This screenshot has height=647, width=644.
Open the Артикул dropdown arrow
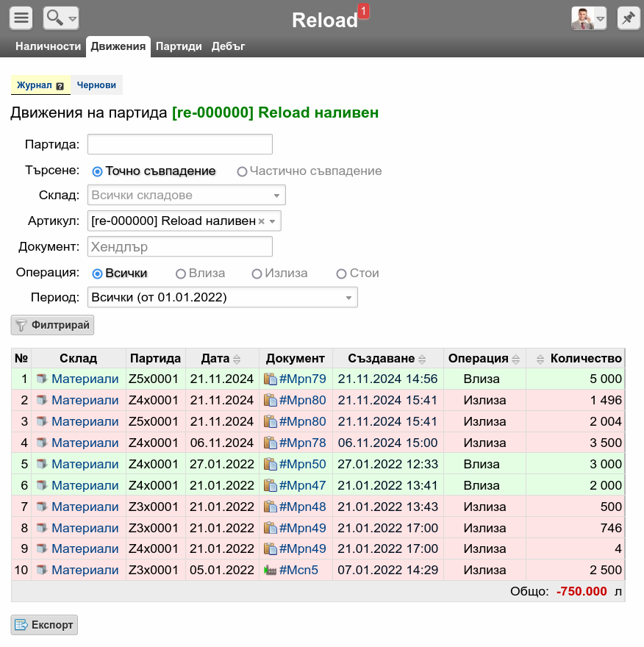coord(272,221)
